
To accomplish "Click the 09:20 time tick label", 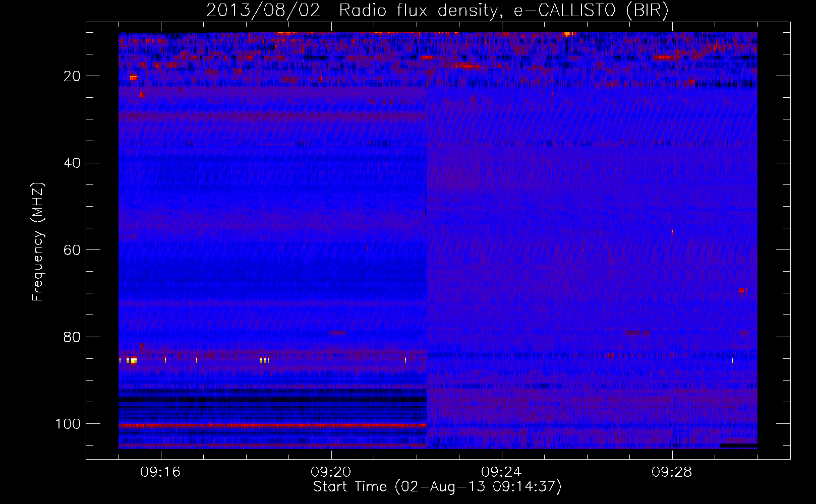I will [x=331, y=472].
